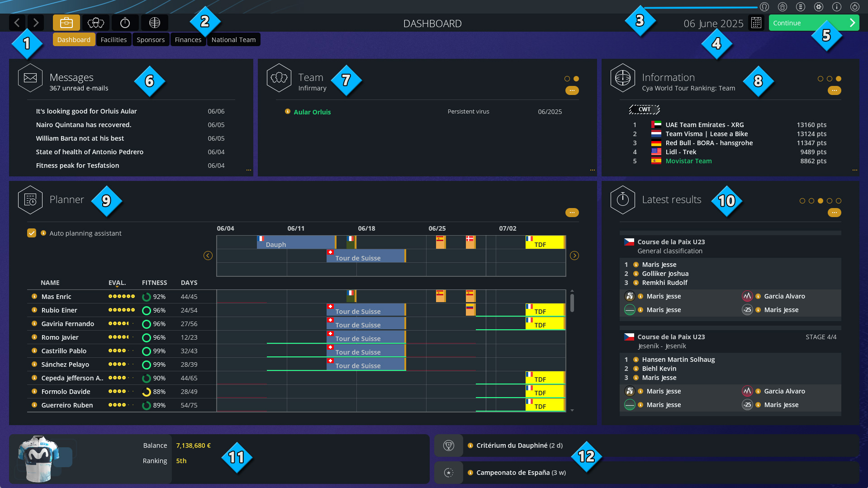
Task: Click the power quit icon
Action: point(855,7)
